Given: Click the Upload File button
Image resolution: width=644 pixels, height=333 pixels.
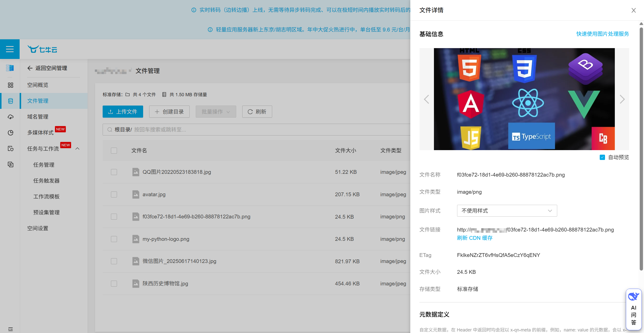Looking at the screenshot, I should (x=123, y=112).
